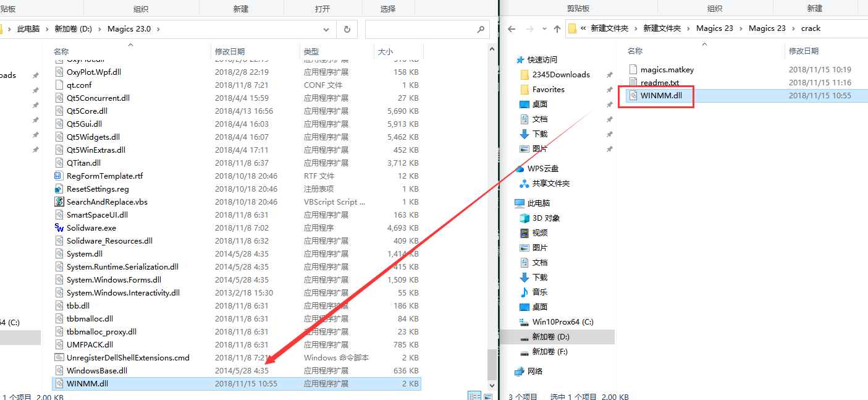Click the SearchAndReplace.vbs script icon

(x=59, y=202)
